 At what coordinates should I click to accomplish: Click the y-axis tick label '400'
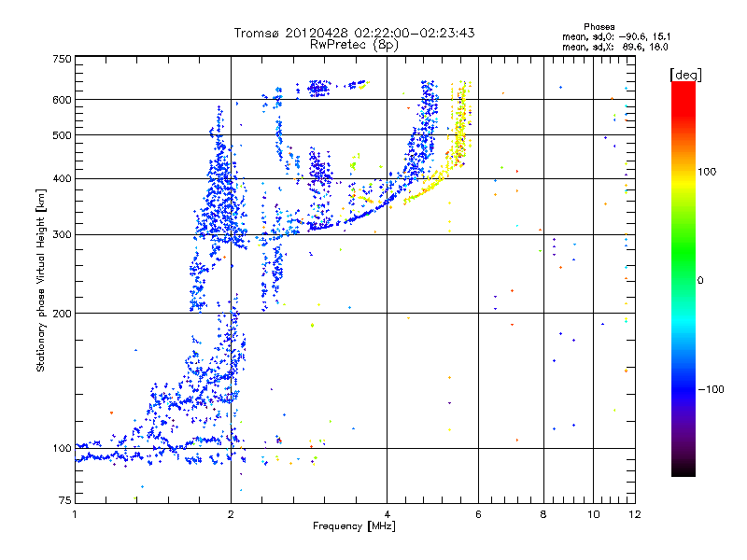62,178
